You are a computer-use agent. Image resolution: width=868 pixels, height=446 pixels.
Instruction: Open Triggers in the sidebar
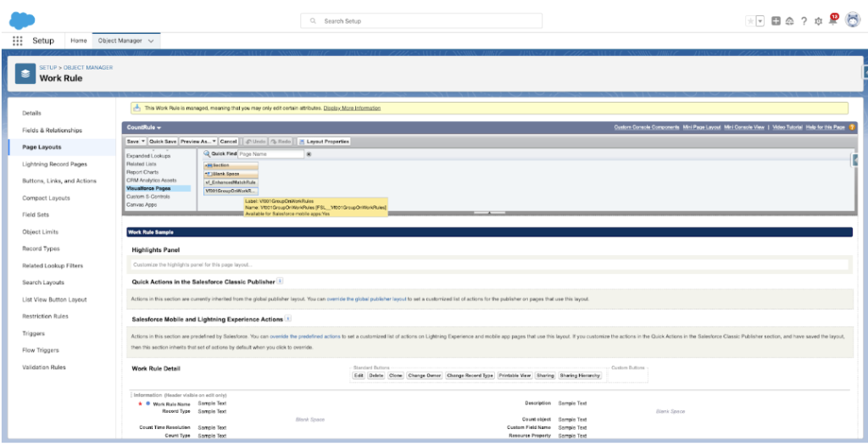point(33,333)
